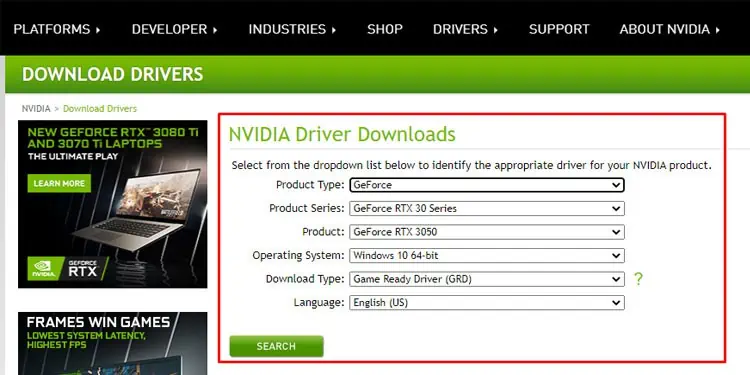The width and height of the screenshot is (750, 375).
Task: Open the SUPPORT page
Action: click(559, 29)
